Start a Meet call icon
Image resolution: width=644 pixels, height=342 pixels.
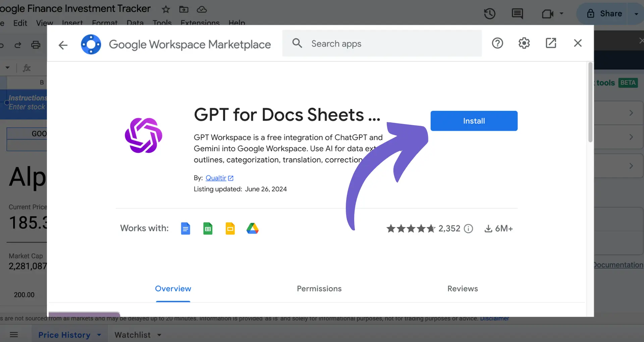(547, 14)
